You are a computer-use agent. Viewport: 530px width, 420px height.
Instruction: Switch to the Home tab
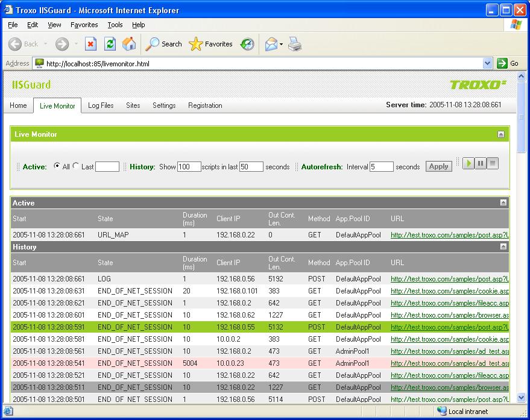pos(18,105)
